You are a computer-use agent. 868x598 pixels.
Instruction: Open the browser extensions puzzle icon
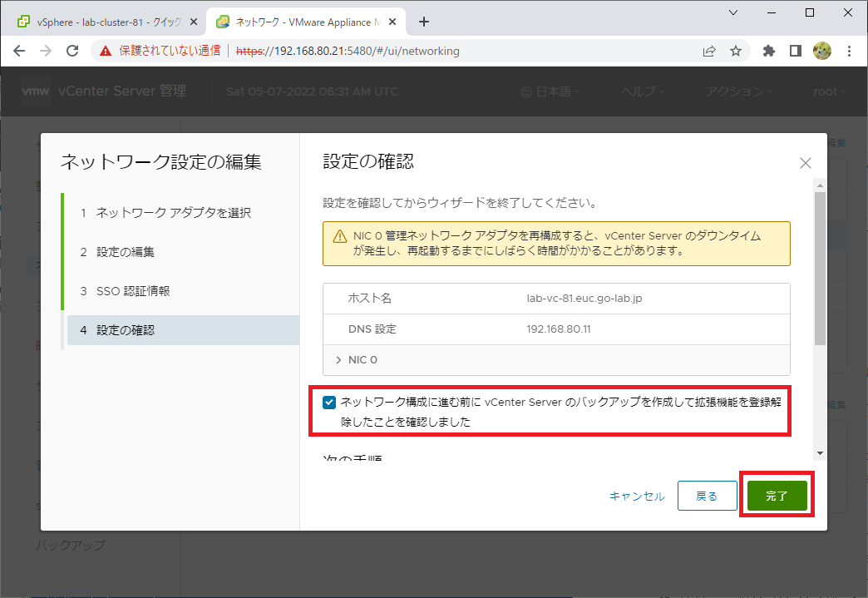click(769, 51)
